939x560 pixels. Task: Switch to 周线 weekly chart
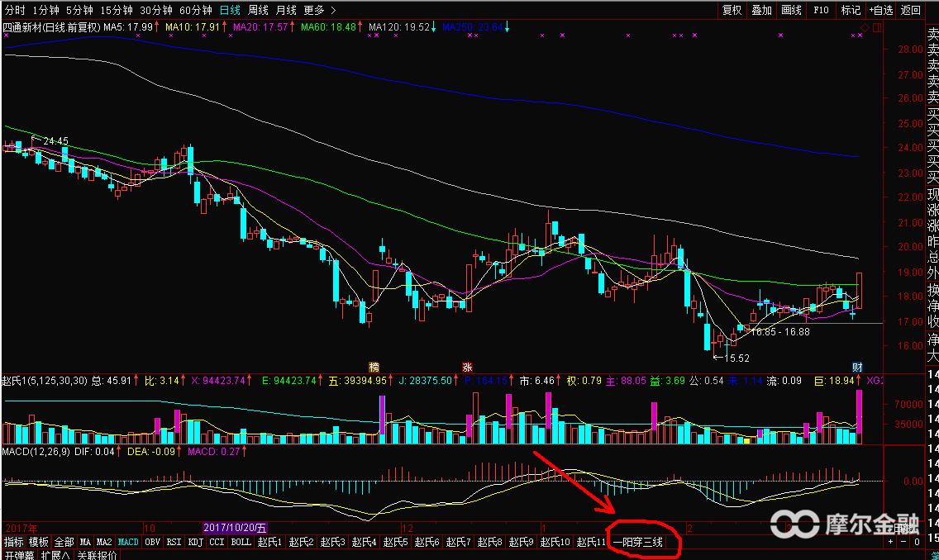[258, 10]
